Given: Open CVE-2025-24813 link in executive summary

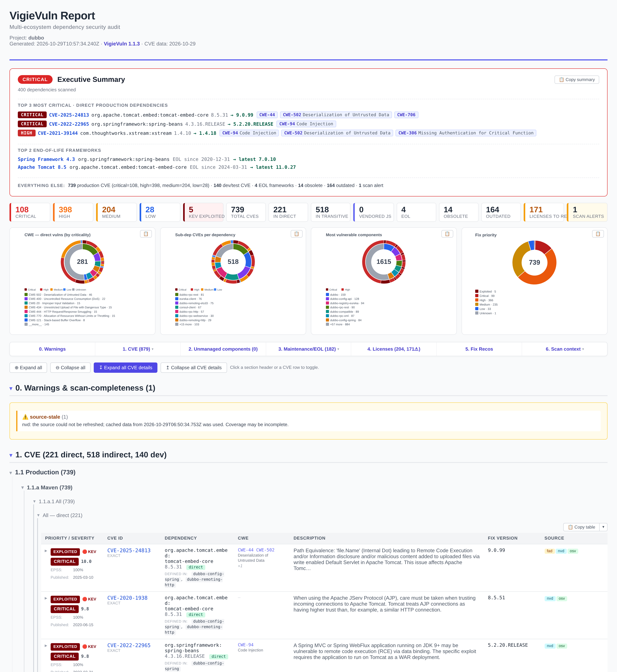Looking at the screenshot, I should [69, 115].
